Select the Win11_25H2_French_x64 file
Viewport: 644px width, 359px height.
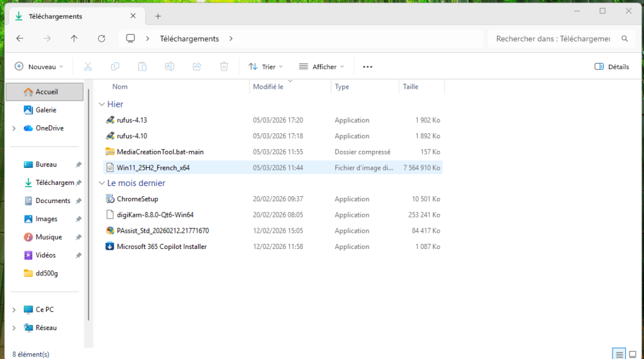click(153, 167)
